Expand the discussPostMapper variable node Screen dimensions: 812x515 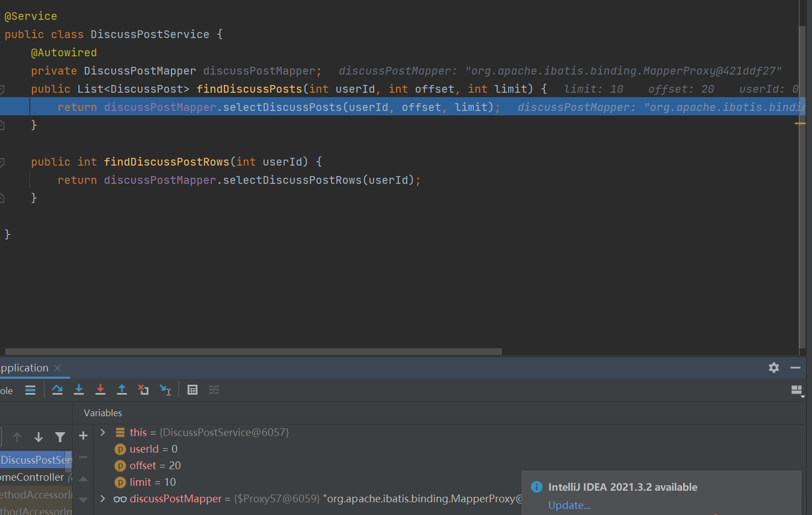(103, 498)
